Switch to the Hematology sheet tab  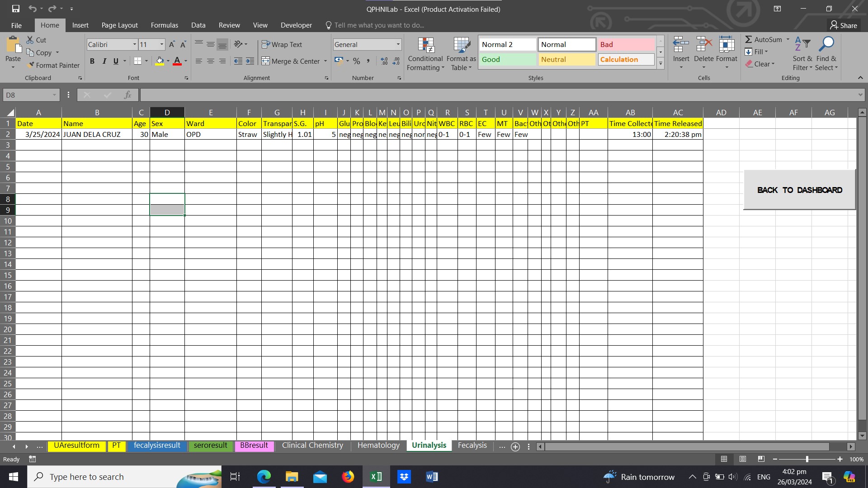click(x=378, y=446)
